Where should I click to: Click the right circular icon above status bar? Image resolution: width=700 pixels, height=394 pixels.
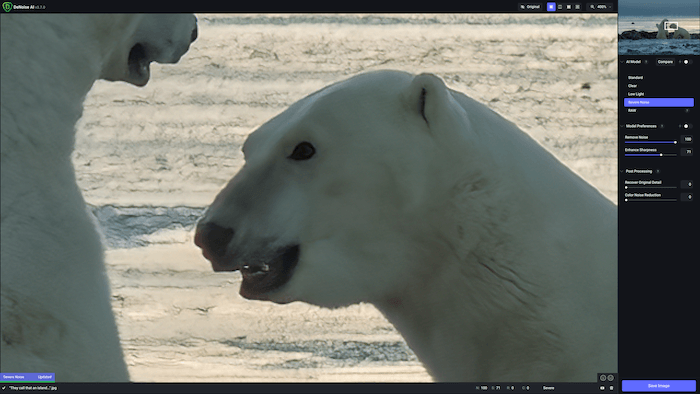(611, 378)
